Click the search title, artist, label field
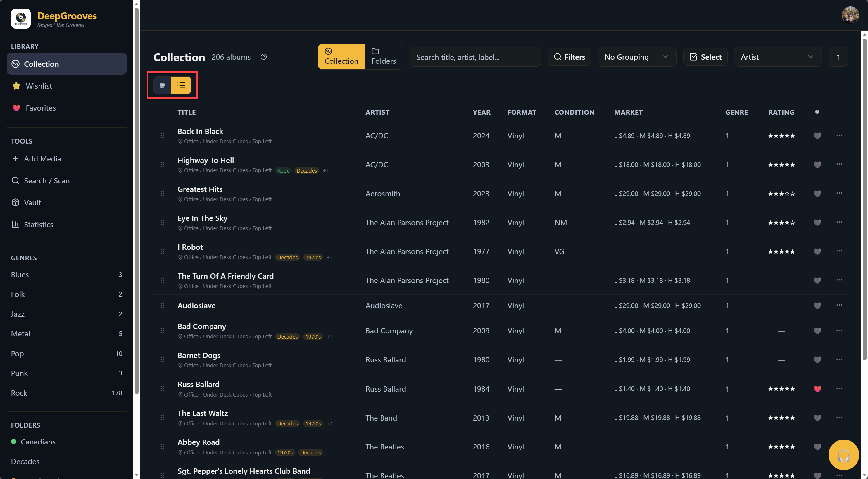Screen dimensions: 868x479 click(x=475, y=57)
